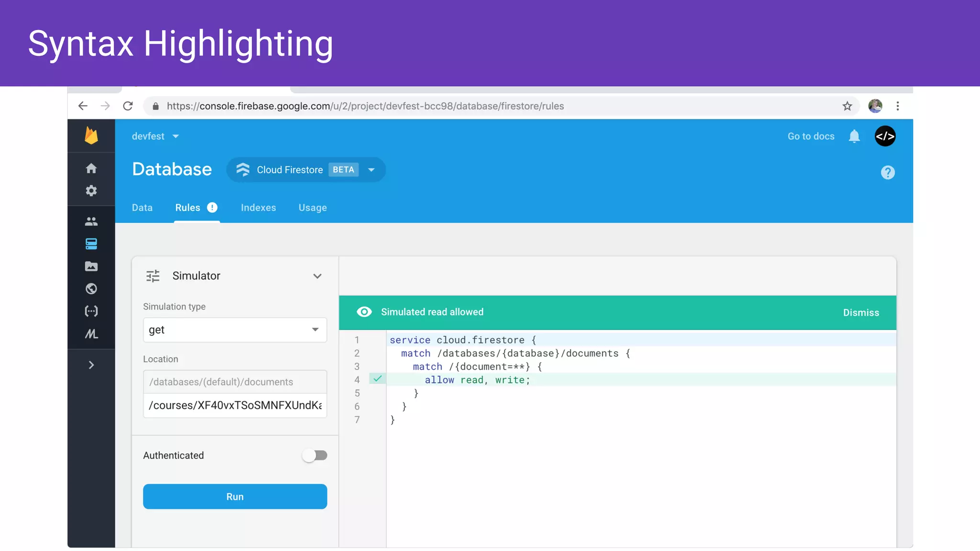
Task: Click the Run button
Action: (235, 496)
